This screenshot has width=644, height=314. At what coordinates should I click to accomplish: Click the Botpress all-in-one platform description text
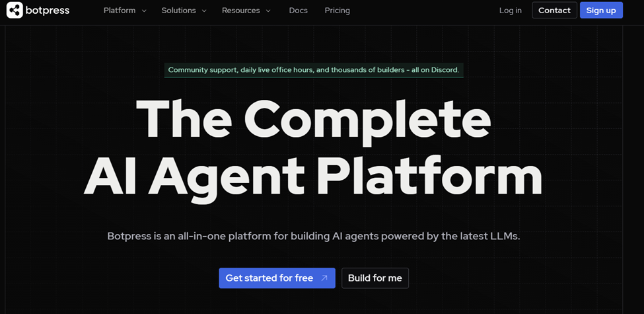314,237
